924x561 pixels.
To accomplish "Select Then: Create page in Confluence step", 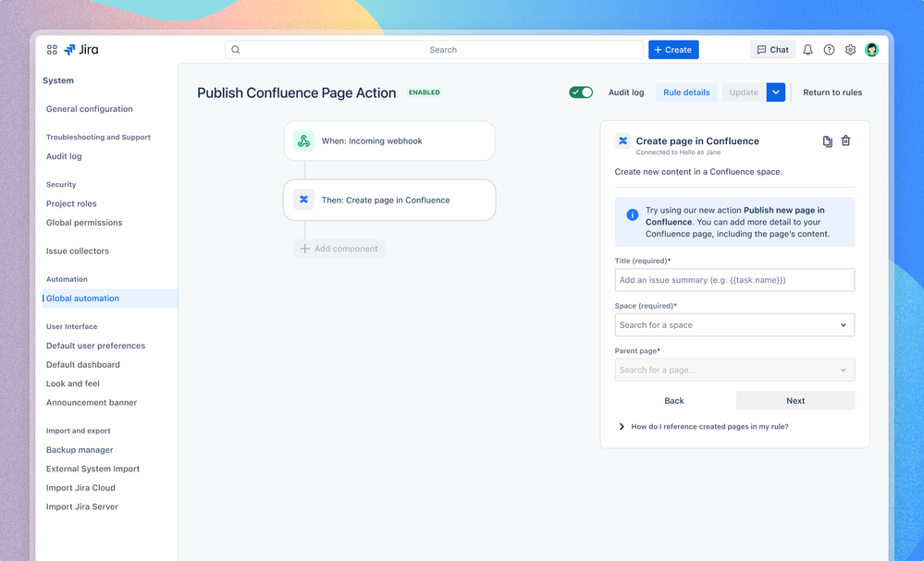I will pos(389,201).
